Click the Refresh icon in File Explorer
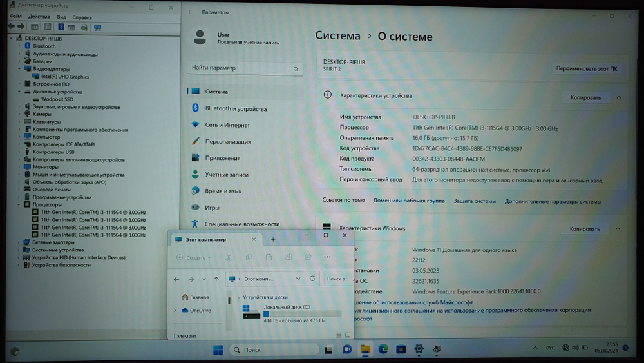This screenshot has width=644, height=363. [x=312, y=279]
